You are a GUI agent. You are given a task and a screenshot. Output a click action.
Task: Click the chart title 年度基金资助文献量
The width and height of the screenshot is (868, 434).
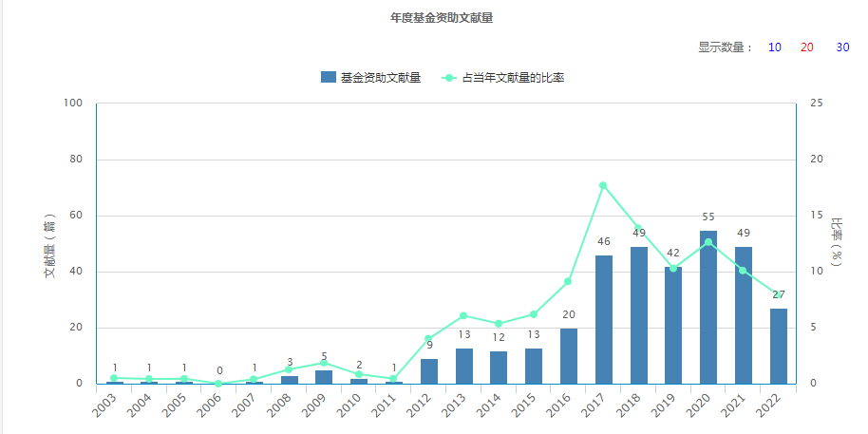(x=442, y=18)
